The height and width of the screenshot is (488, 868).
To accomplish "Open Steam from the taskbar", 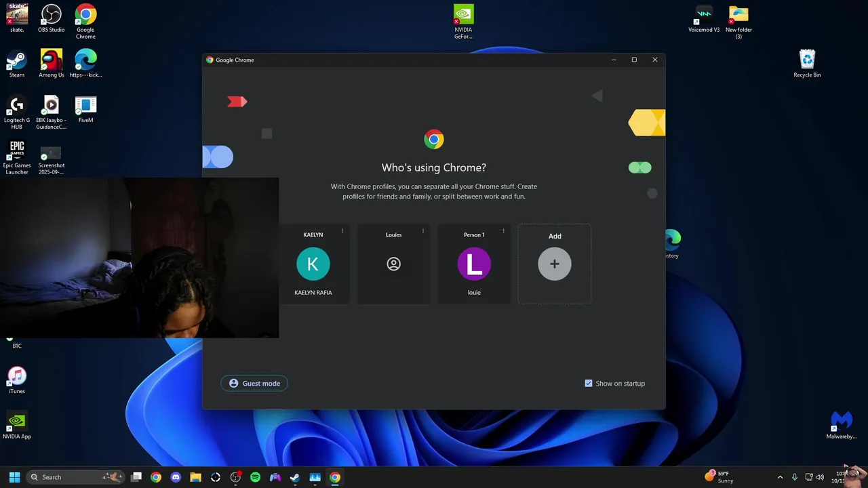I will point(295,477).
